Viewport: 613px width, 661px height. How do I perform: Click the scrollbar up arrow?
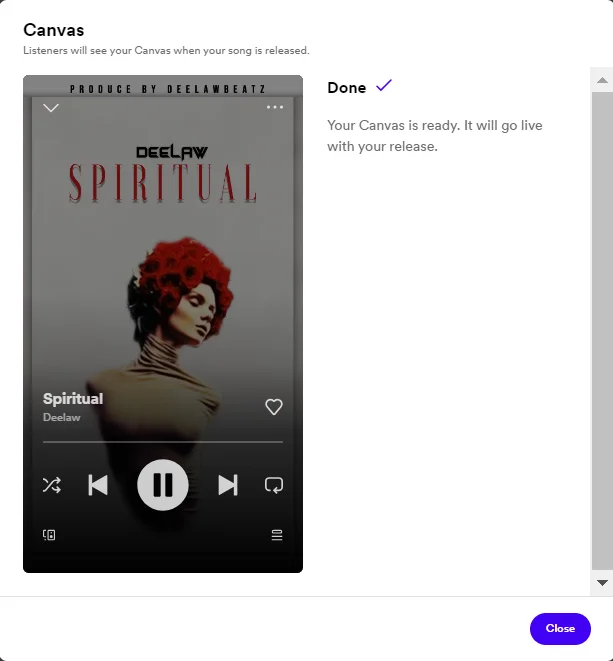pos(602,80)
